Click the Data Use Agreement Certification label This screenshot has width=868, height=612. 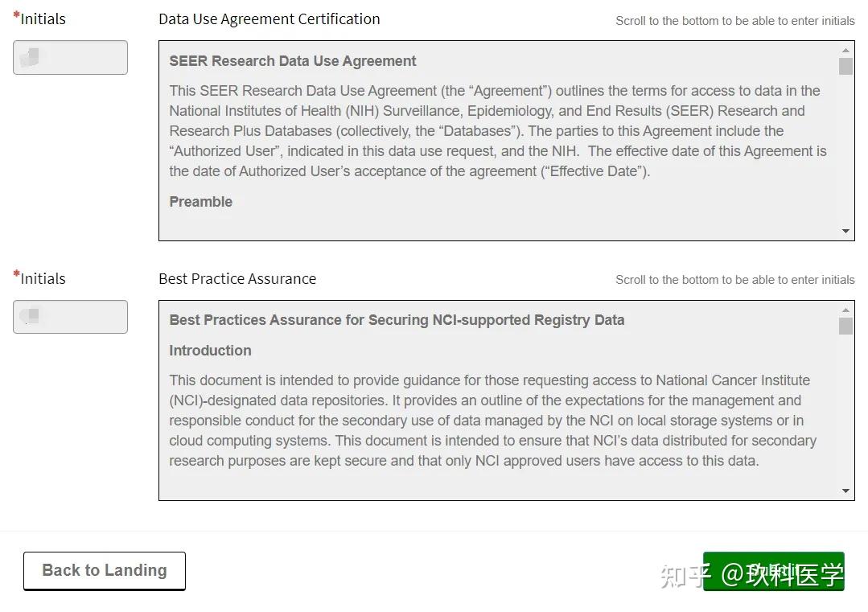coord(269,19)
